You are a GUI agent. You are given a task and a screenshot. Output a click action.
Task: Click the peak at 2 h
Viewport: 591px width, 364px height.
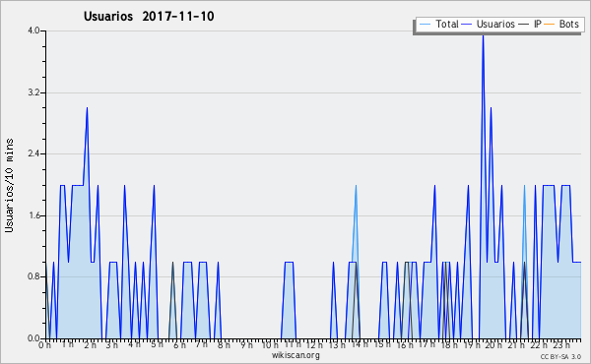coord(87,109)
